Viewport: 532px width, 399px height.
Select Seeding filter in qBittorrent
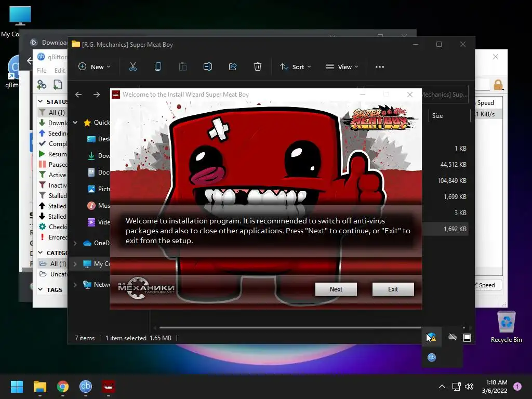(x=53, y=134)
